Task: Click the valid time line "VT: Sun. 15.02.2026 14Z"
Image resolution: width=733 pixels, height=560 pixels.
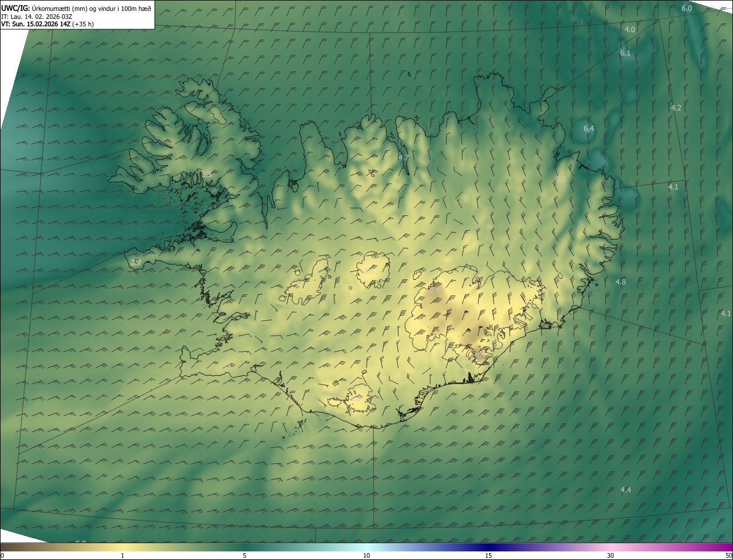Action: (x=37, y=24)
